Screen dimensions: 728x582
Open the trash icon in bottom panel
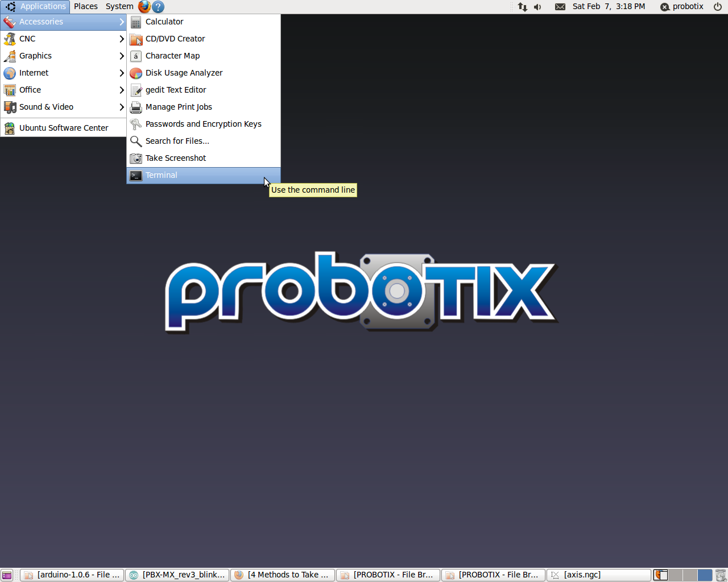(x=721, y=575)
